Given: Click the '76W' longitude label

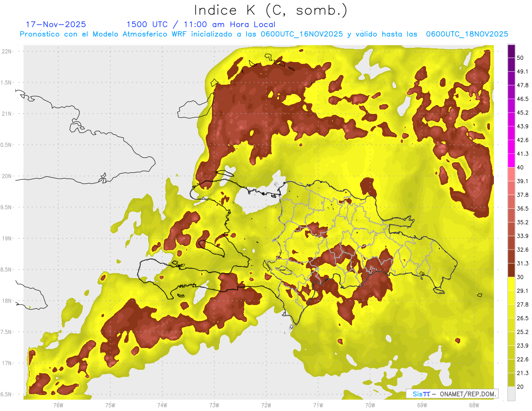Looking at the screenshot, I should pyautogui.click(x=59, y=405).
